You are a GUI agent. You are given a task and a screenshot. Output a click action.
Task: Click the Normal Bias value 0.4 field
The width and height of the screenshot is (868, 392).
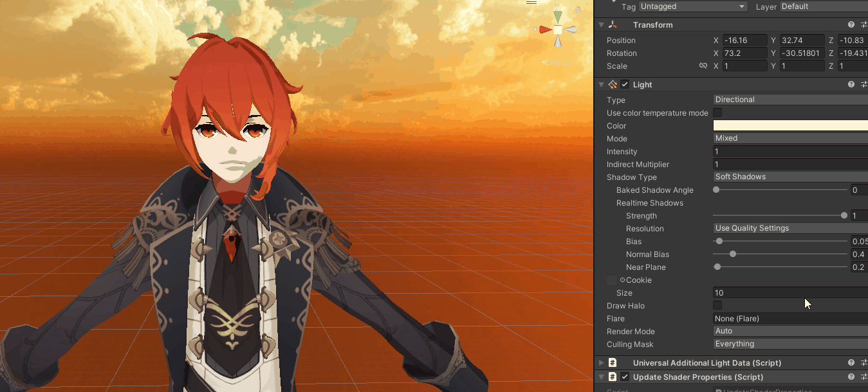point(859,254)
